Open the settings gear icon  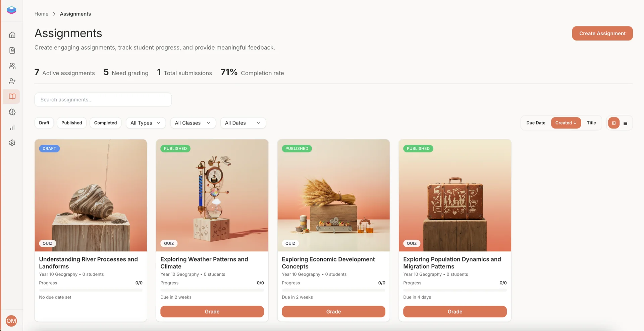12,143
